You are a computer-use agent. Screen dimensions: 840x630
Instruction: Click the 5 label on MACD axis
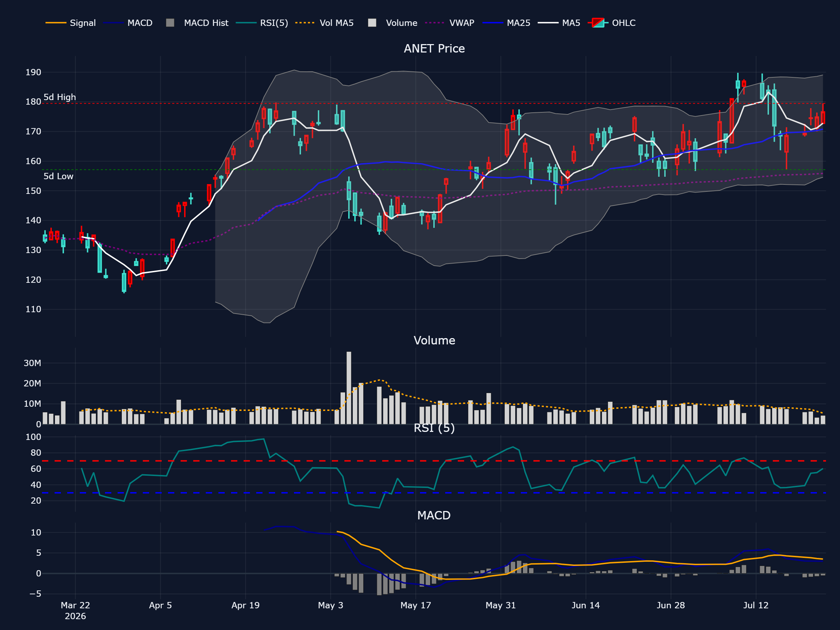(39, 553)
